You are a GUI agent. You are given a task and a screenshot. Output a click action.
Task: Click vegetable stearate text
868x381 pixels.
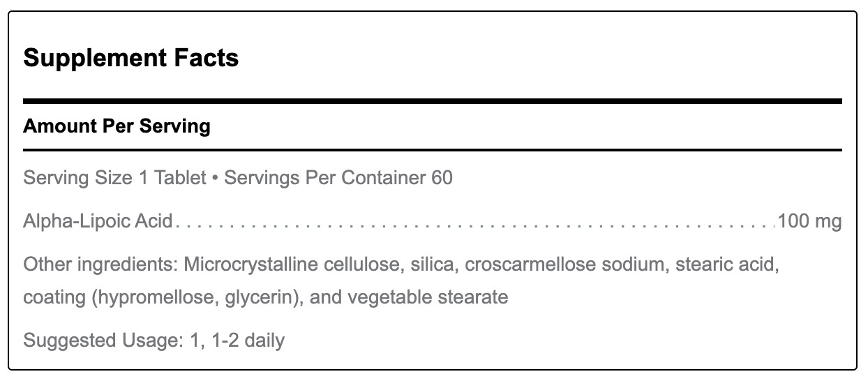[428, 297]
